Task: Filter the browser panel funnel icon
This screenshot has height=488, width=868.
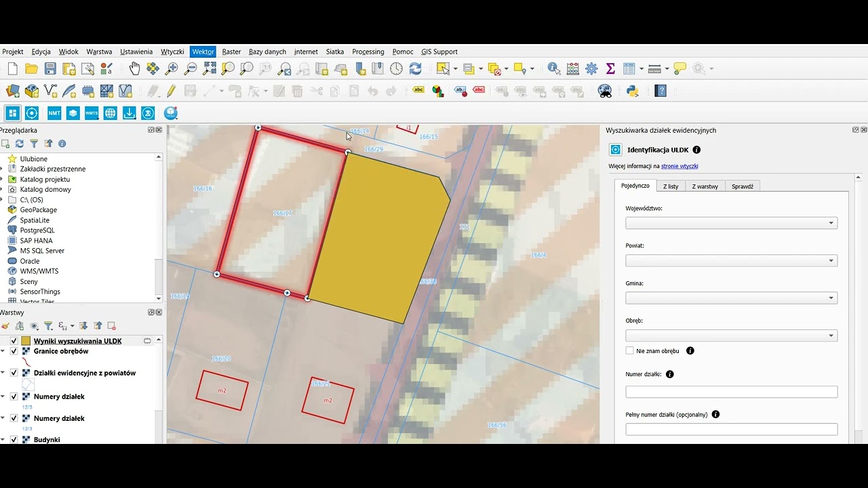Action: pyautogui.click(x=34, y=144)
